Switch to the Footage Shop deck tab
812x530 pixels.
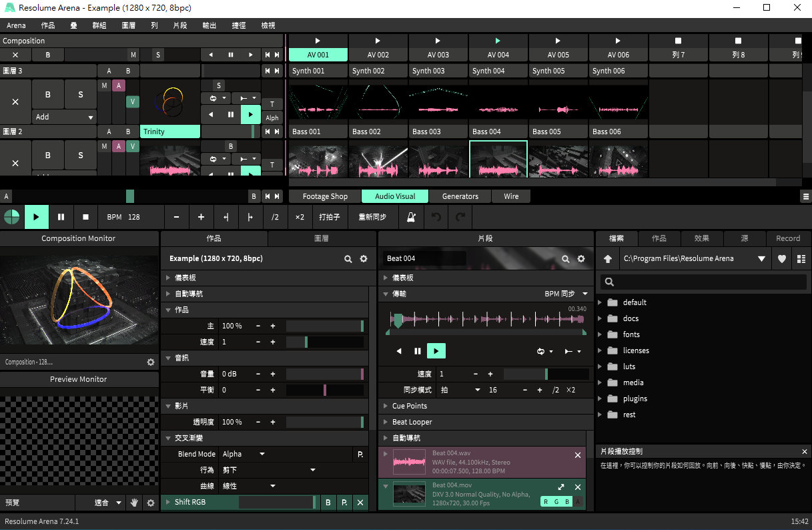[325, 197]
